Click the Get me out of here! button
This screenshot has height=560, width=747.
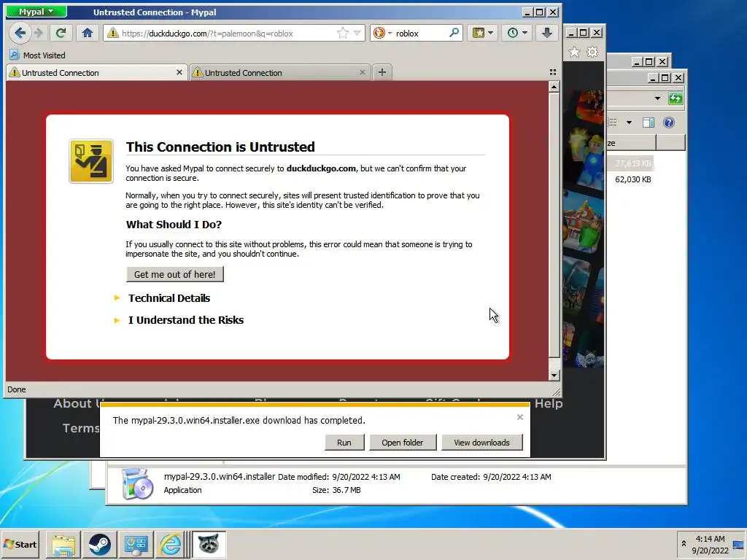click(x=175, y=274)
